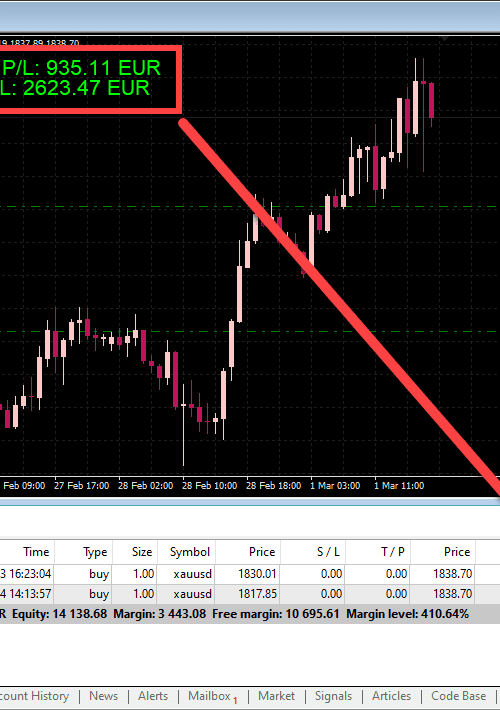Open the Alerts tab
The width and height of the screenshot is (500, 710).
[153, 696]
